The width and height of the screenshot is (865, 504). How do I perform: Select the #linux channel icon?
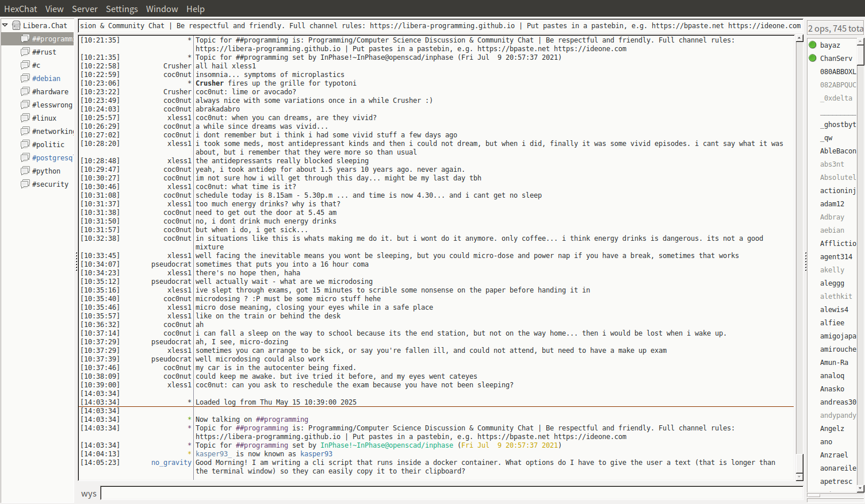(25, 118)
